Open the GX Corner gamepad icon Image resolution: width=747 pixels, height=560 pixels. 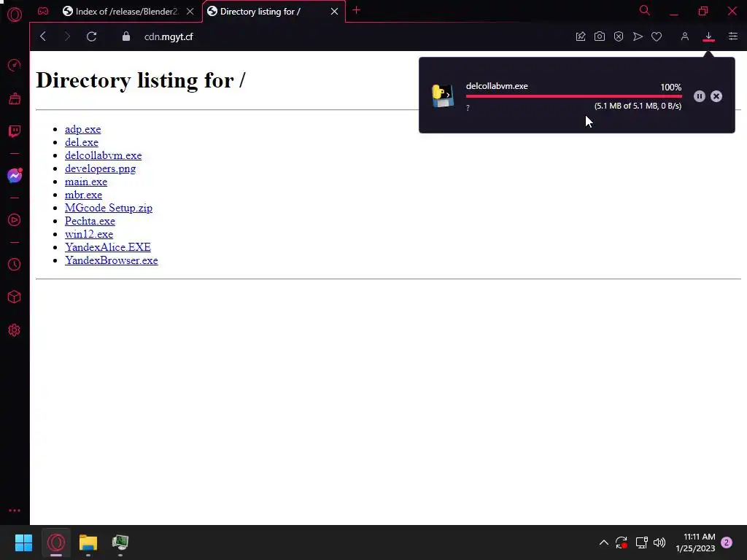pos(43,11)
